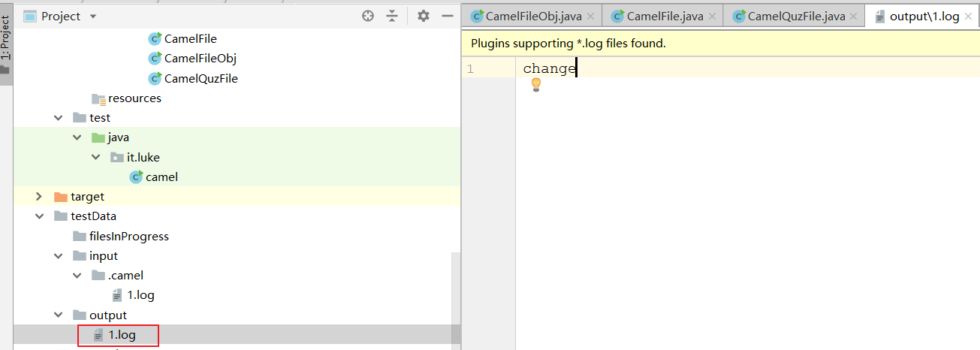Close the CamelFile.java tab
This screenshot has width=980, height=350.
point(713,17)
